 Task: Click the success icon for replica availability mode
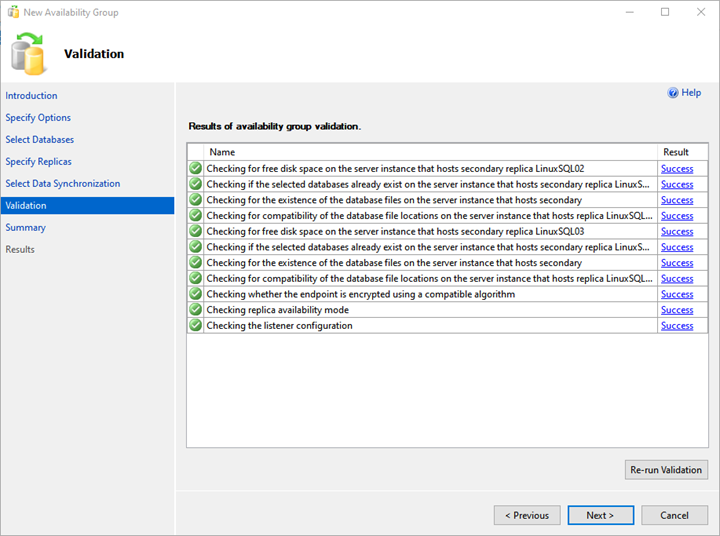point(196,310)
